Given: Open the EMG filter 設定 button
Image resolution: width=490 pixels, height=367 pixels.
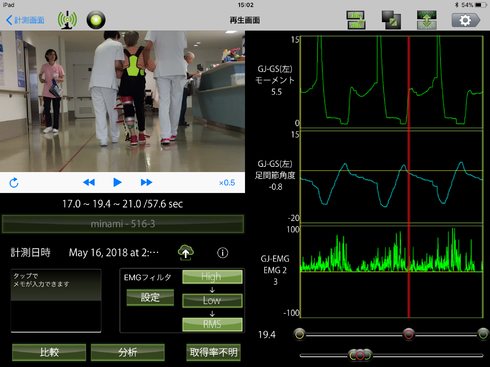Looking at the screenshot, I should pos(150,297).
